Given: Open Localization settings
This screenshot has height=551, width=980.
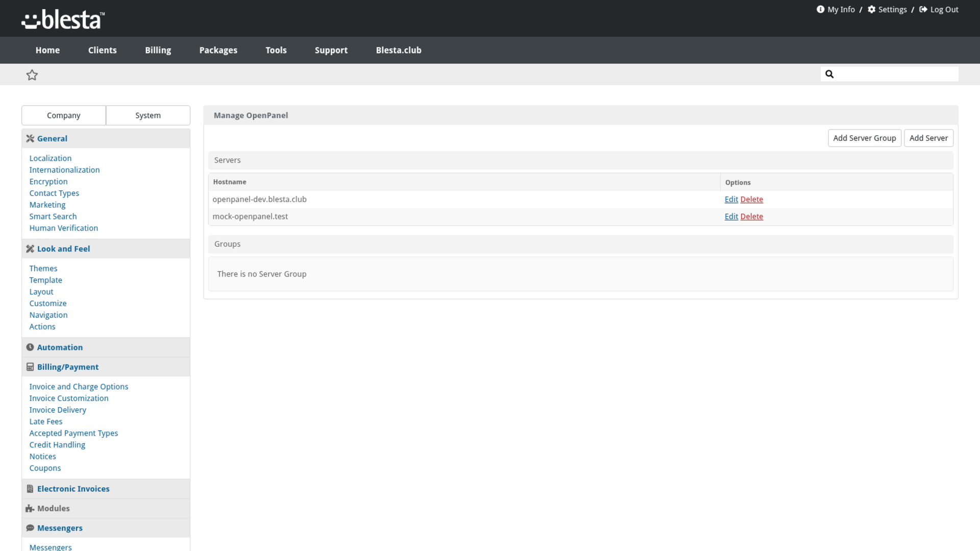Looking at the screenshot, I should pos(50,158).
